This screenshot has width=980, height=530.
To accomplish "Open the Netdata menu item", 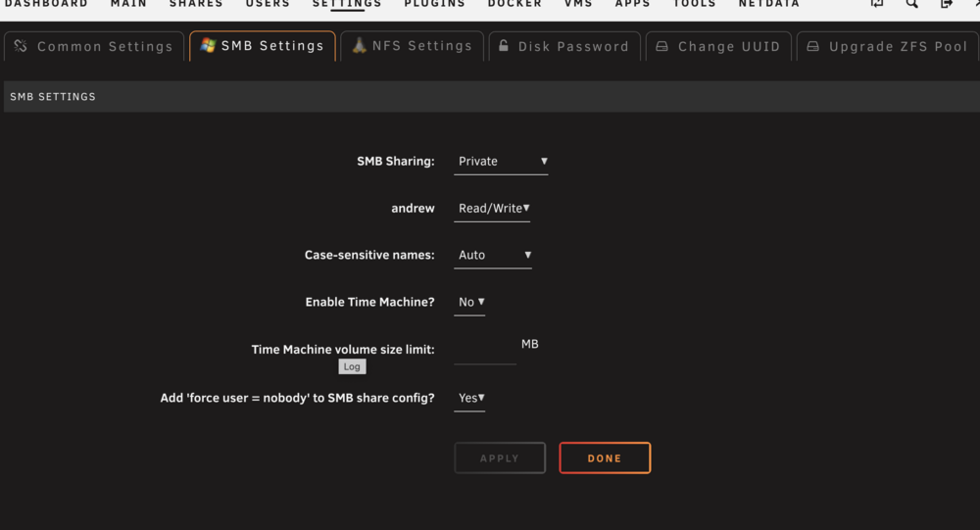I will coord(768,4).
